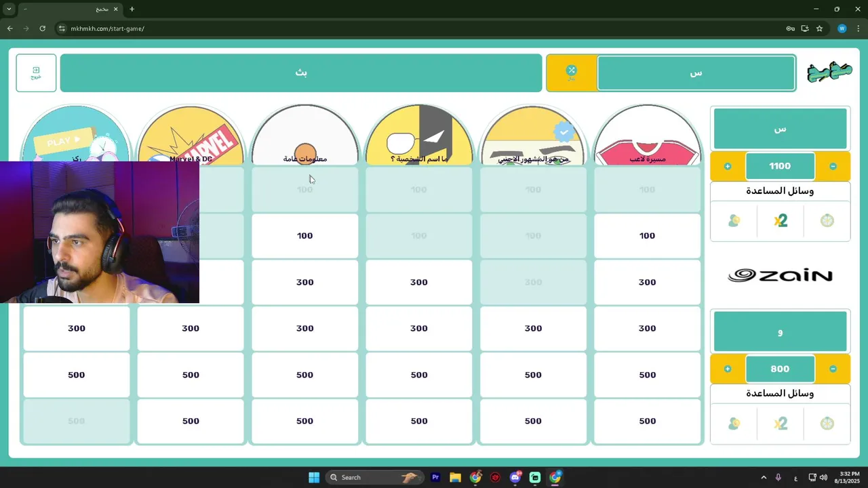Screen dimensions: 868x488
Task: Open the Chrome tab search dropdown
Action: 9,9
